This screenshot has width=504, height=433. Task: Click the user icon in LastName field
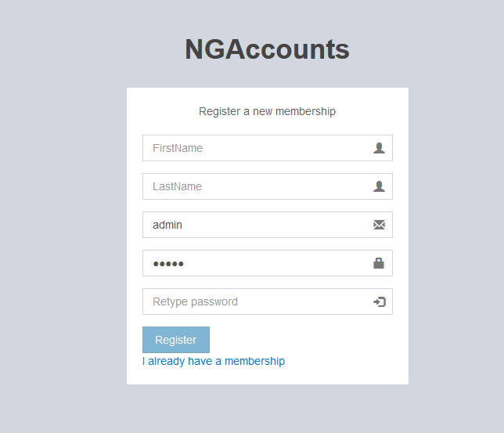pos(379,186)
